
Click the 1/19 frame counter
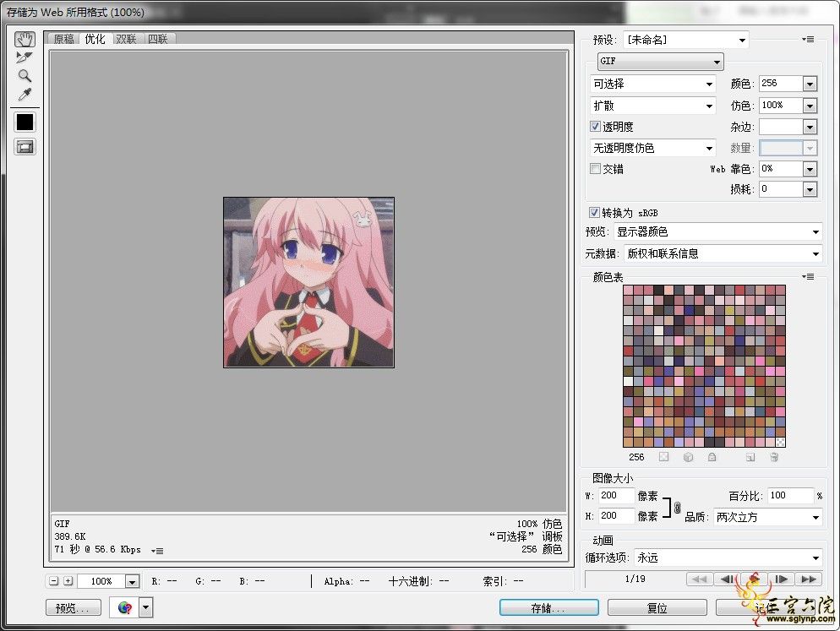tap(635, 579)
